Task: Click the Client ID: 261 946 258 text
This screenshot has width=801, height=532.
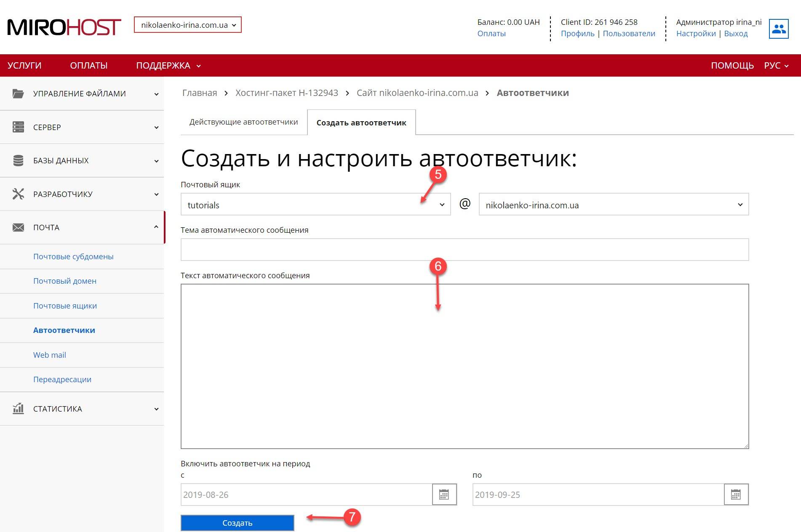Action: click(599, 22)
